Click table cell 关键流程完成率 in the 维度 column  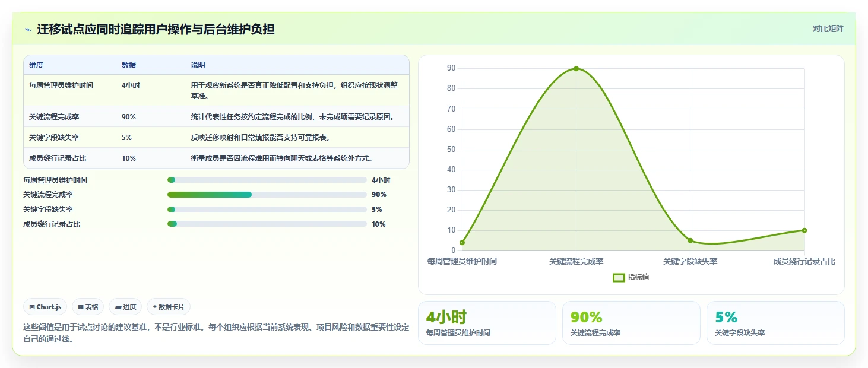pyautogui.click(x=54, y=117)
